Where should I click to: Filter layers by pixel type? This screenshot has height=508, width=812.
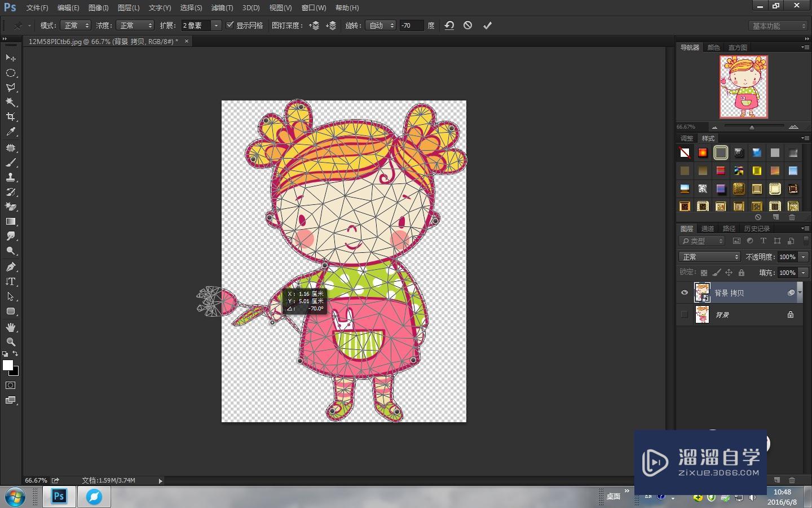point(736,241)
